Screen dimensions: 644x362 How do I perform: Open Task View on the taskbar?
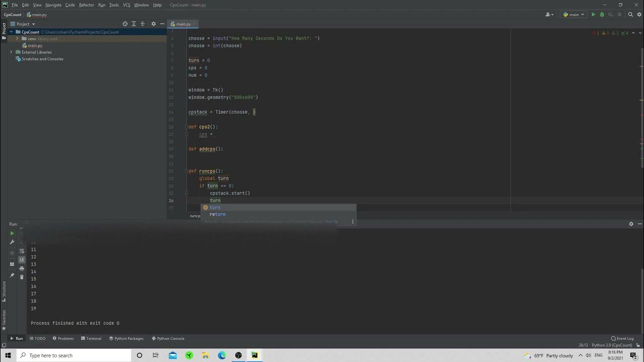[x=155, y=355]
